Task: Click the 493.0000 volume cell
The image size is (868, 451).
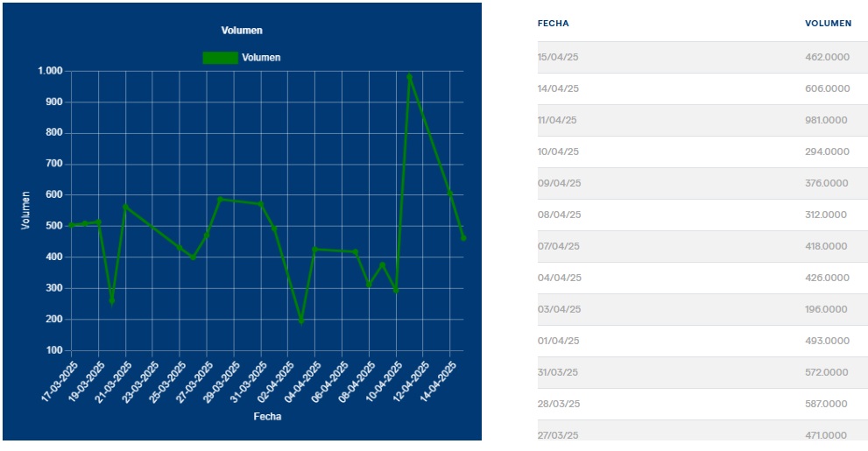Action: pyautogui.click(x=827, y=341)
